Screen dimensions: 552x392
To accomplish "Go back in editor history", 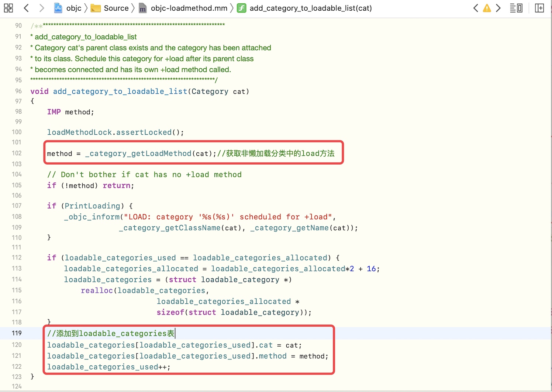I will pyautogui.click(x=26, y=8).
